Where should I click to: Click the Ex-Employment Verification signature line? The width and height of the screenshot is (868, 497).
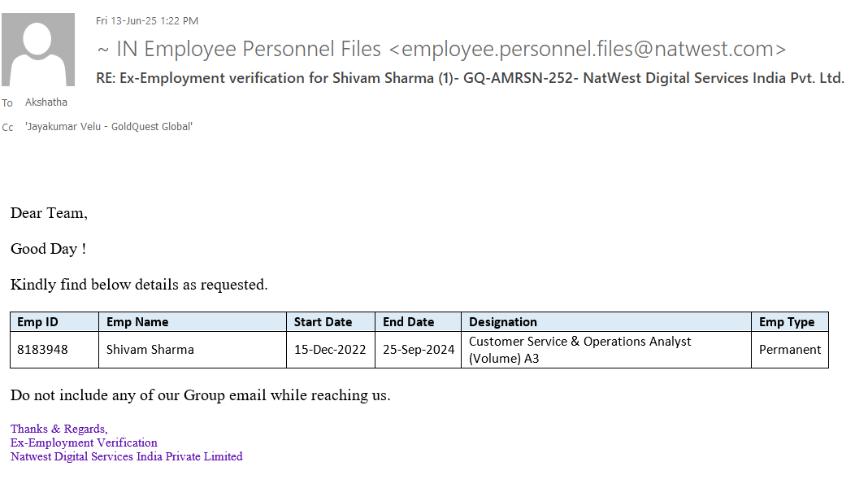[x=84, y=443]
